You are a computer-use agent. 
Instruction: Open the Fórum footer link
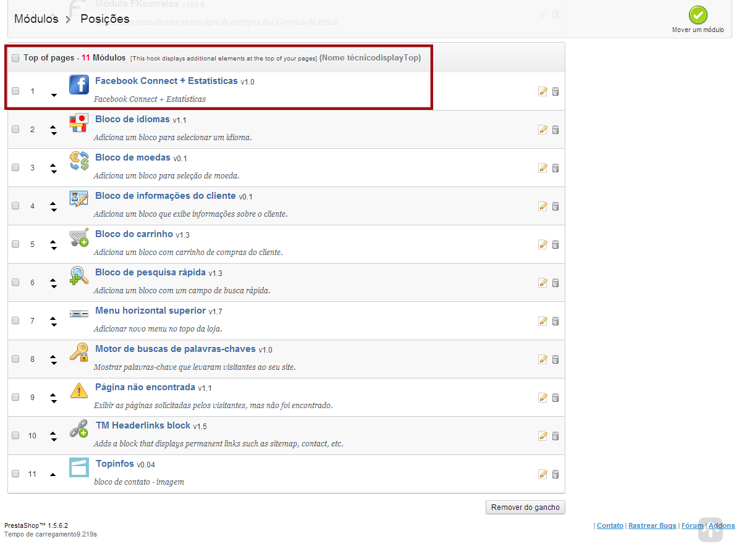[692, 525]
